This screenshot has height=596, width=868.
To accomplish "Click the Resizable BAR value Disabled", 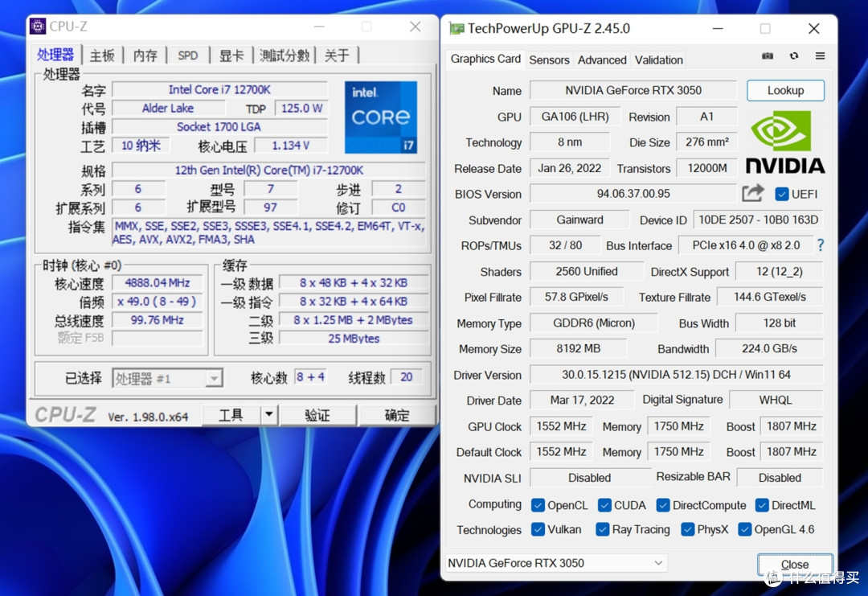I will pos(780,478).
